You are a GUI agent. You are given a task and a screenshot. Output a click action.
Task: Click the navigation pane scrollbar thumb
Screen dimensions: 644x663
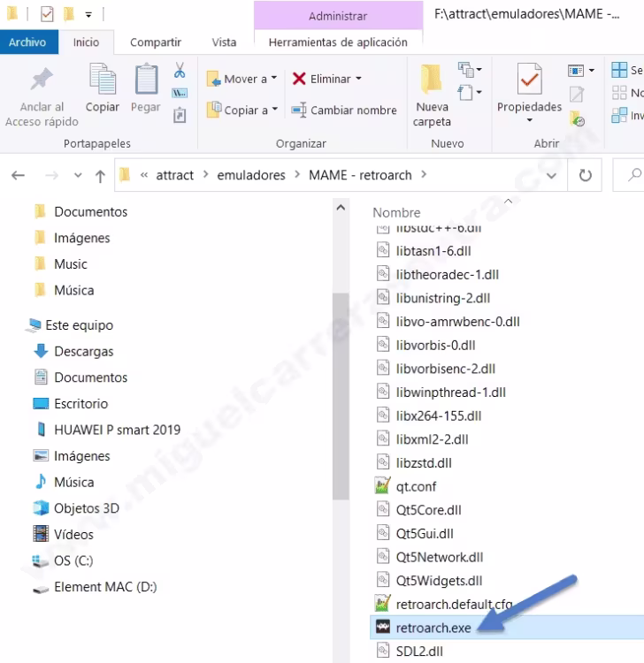[x=341, y=396]
